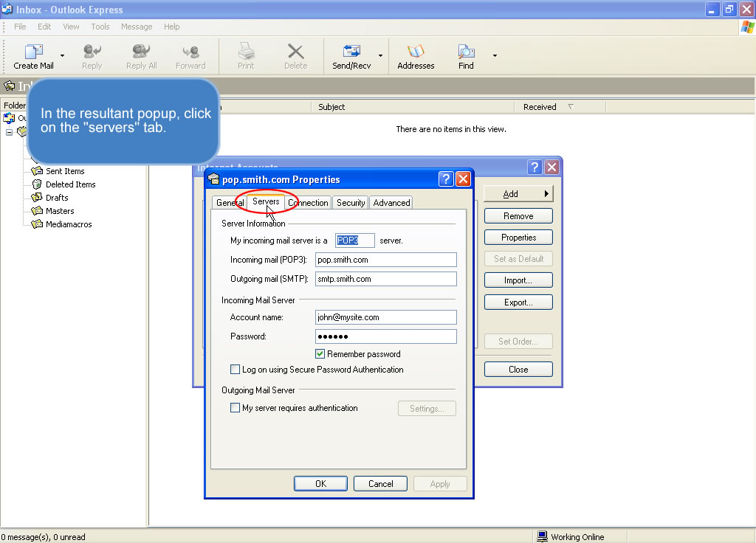Check My server requires authentication
Image resolution: width=756 pixels, height=543 pixels.
coord(236,408)
